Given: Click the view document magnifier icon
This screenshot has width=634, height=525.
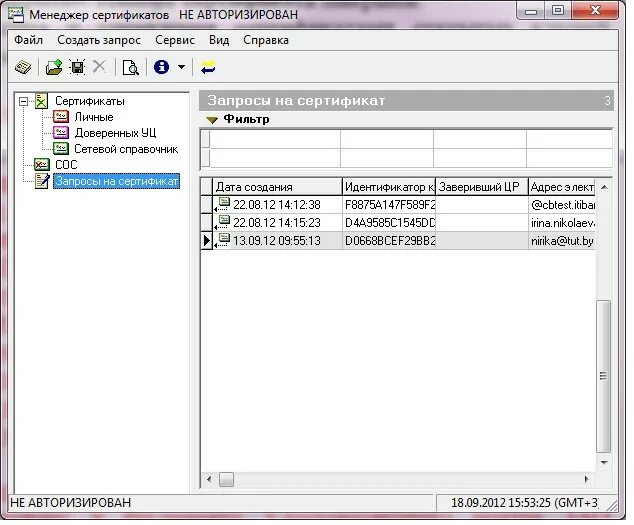Looking at the screenshot, I should click(130, 67).
